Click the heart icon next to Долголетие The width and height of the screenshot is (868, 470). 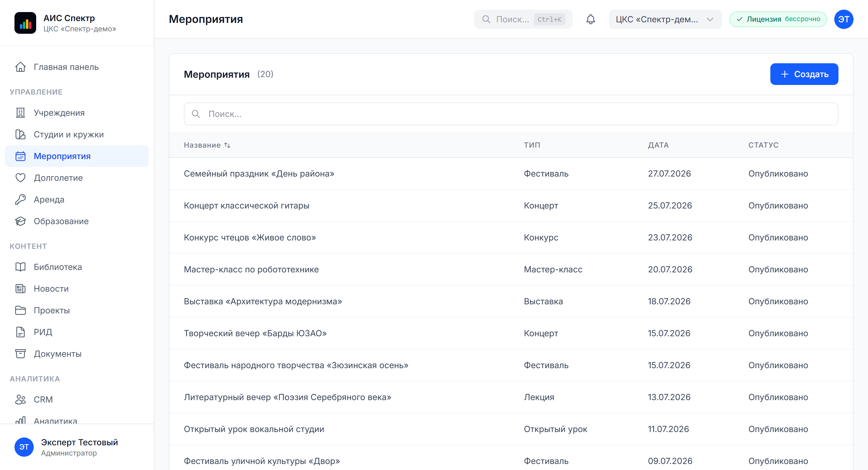[20, 178]
